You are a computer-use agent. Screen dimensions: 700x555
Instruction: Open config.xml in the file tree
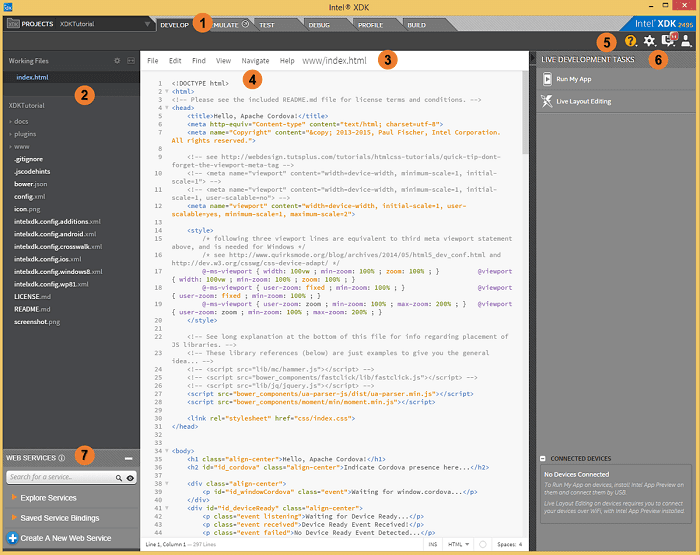tap(29, 196)
